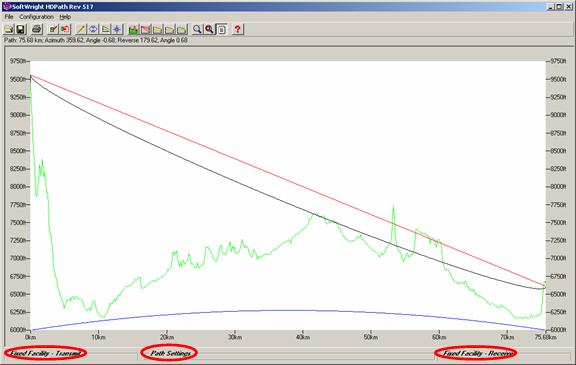Screen dimensions: 576x365
Task: Click the yellow diagonal line tool icon
Action: coord(80,29)
